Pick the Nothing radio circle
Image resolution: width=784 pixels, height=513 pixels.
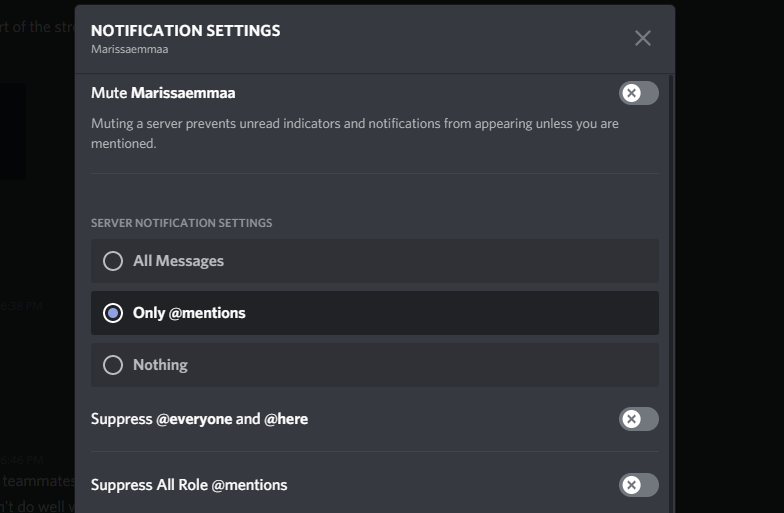click(x=113, y=365)
